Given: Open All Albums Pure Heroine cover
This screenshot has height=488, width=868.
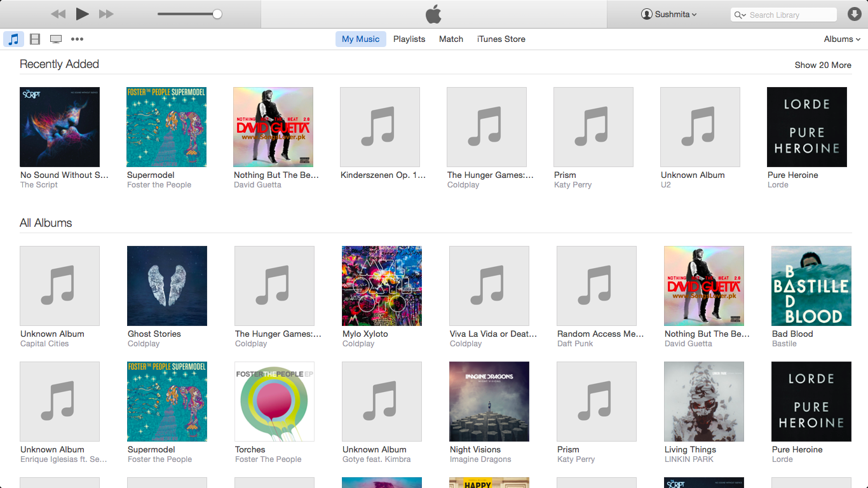Looking at the screenshot, I should [x=811, y=402].
